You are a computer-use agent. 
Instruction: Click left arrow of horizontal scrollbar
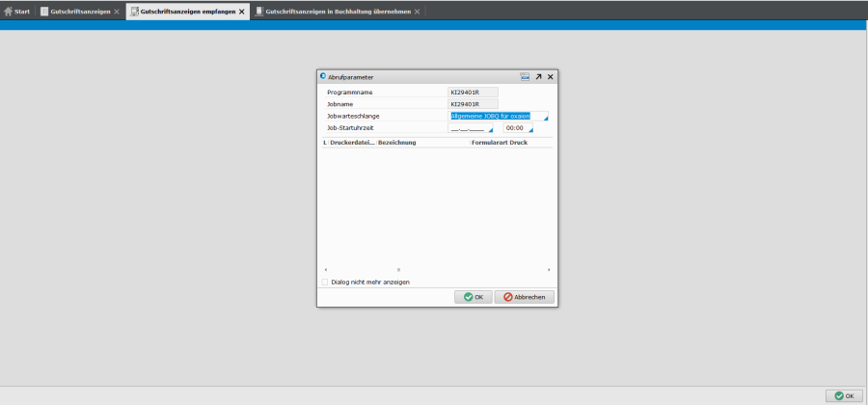click(325, 270)
